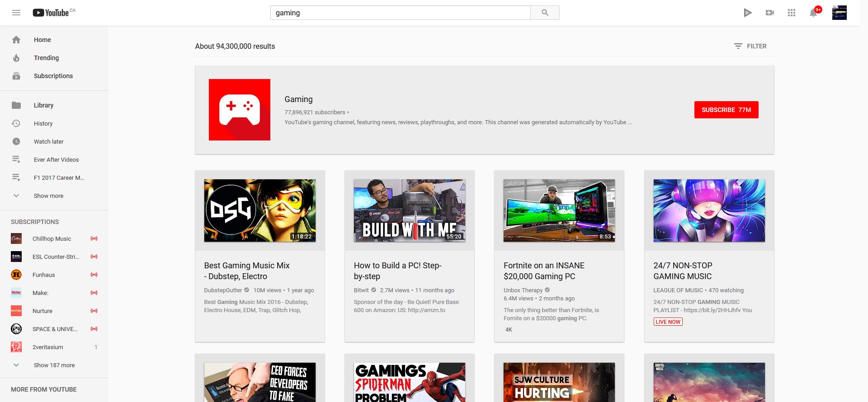Open the YouTube TV play icon
Screen dimensions: 868x402
click(748, 13)
